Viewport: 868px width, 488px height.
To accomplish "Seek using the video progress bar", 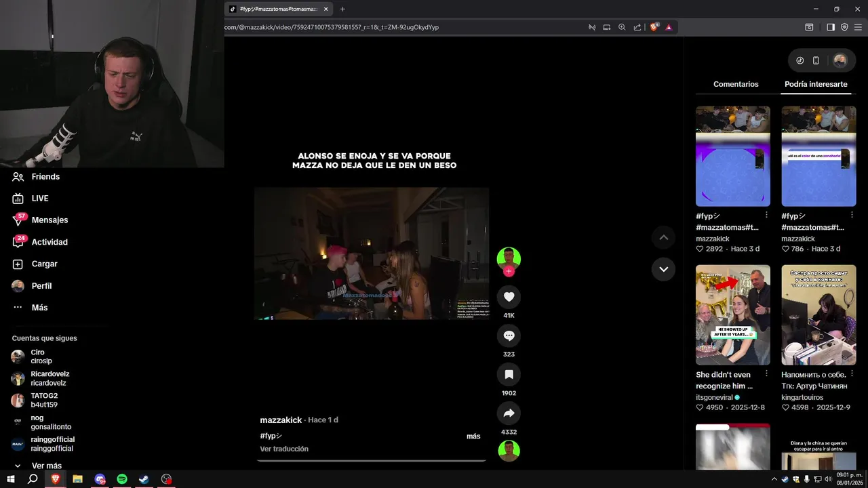I will 372,460.
